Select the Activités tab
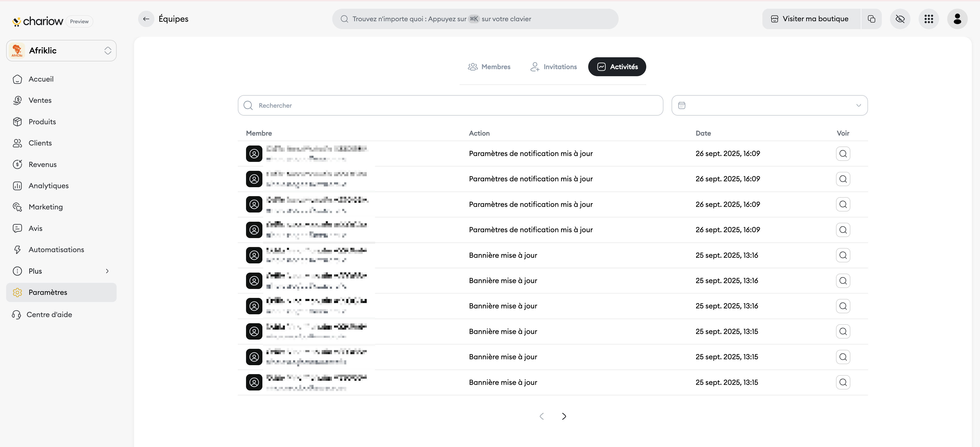The image size is (980, 447). (617, 67)
